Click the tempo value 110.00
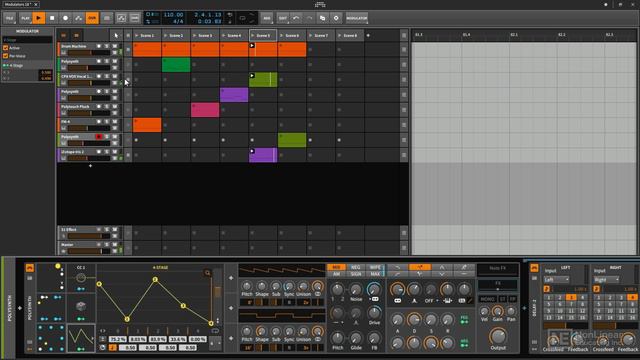Screen dimensions: 640x360 coord(173,15)
